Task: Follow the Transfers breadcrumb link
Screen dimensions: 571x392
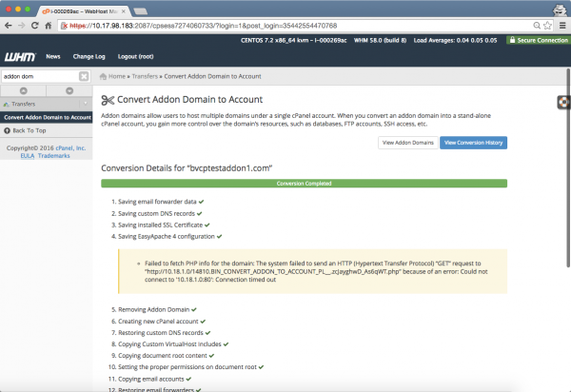Action: [x=145, y=76]
